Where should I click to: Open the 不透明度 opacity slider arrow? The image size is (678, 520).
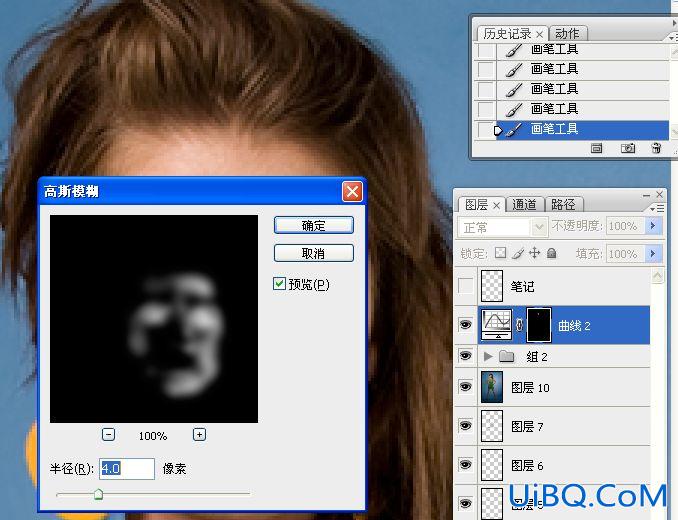click(653, 226)
